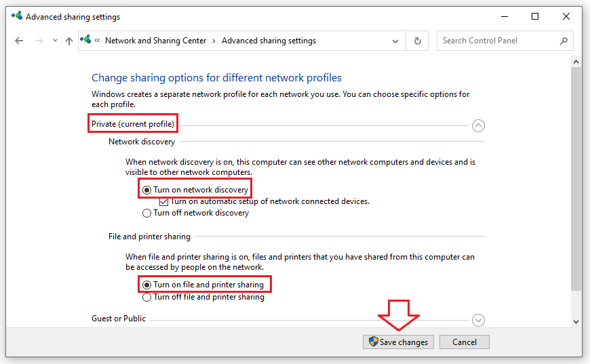Screen dimensions: 590x364
Task: Go to Network and Sharing Center breadcrumb
Action: 155,41
